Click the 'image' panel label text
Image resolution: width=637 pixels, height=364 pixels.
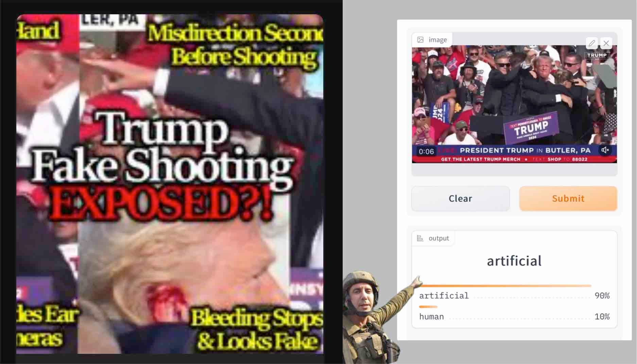click(437, 40)
